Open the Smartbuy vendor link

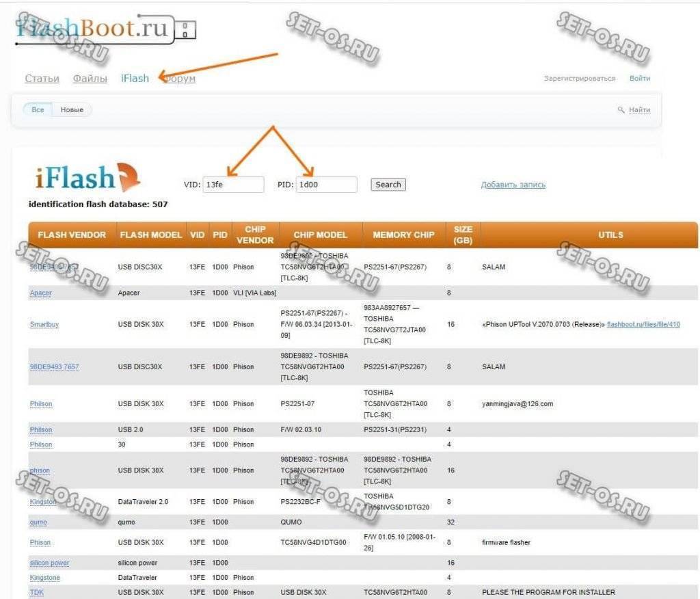tap(44, 324)
